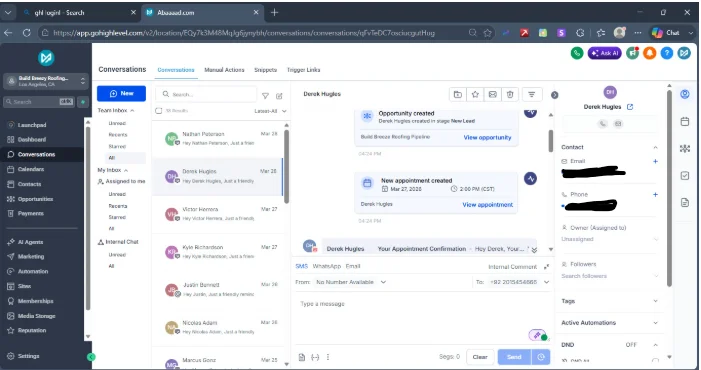Collapse the DND section chevron

coord(655,345)
